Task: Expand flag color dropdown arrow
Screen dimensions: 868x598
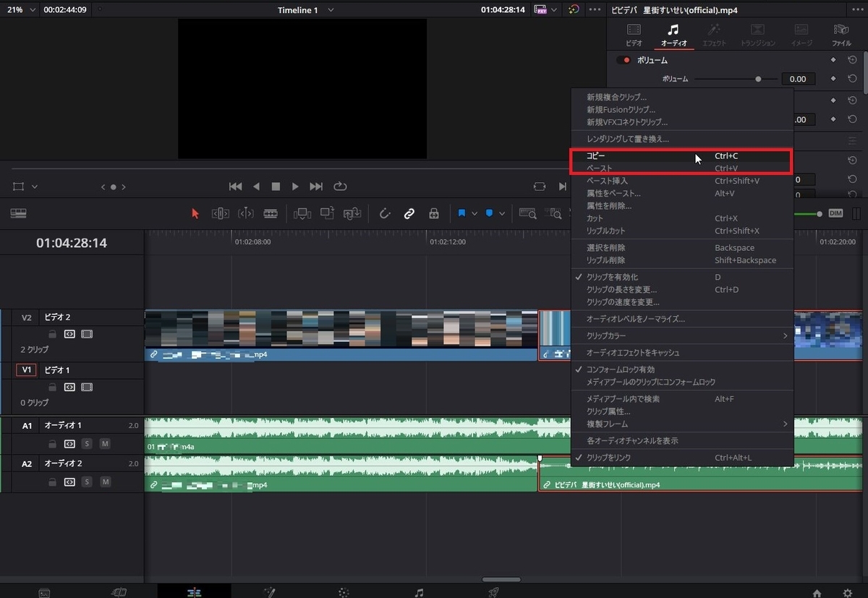Action: (x=475, y=213)
